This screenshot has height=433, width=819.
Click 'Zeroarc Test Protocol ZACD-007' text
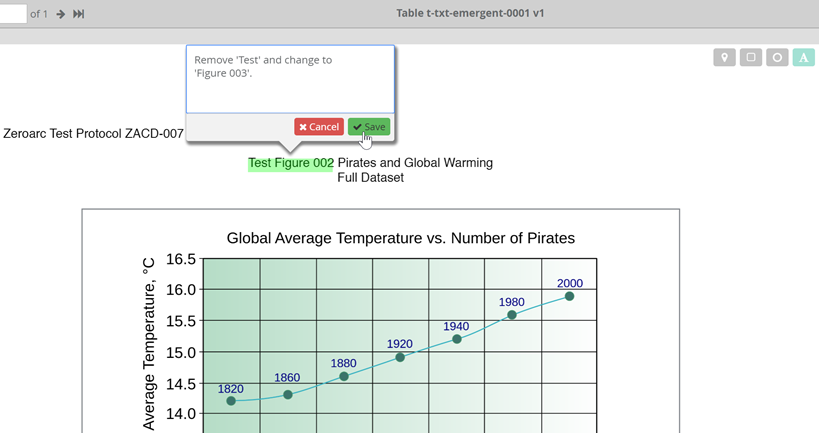coord(93,133)
